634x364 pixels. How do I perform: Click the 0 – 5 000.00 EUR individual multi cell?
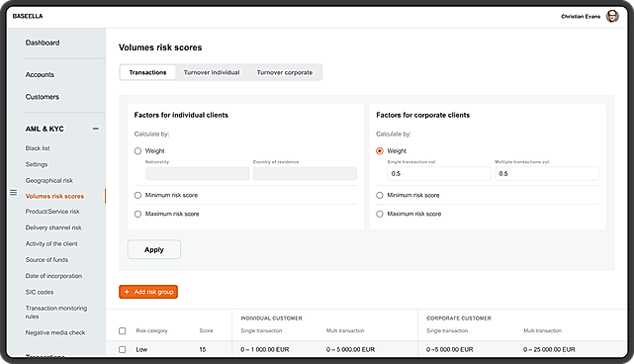350,349
